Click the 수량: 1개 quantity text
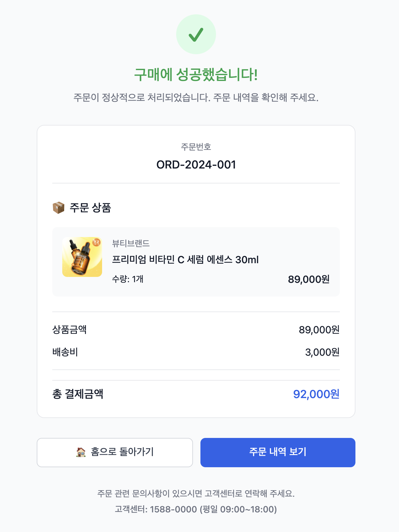Viewport: 399px width, 532px height. point(128,279)
